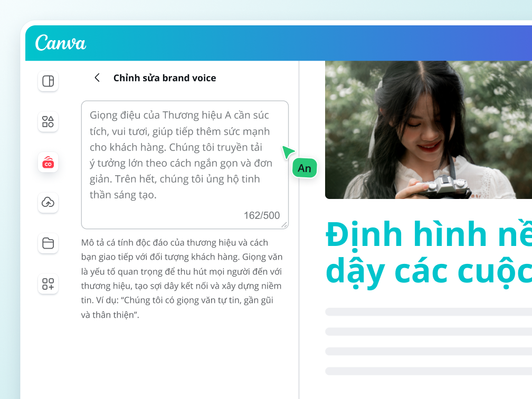
Task: Open the Elements shapes sidebar panel
Action: (x=48, y=122)
